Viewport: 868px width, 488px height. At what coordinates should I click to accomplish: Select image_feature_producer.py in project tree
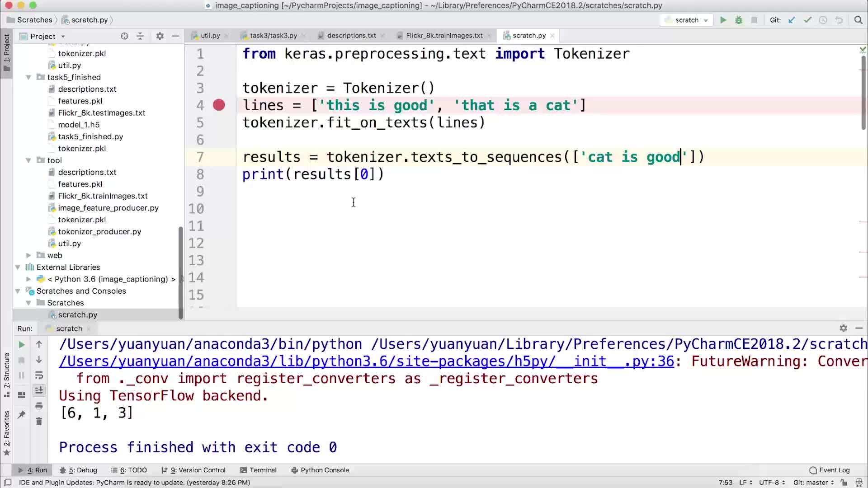(x=108, y=208)
